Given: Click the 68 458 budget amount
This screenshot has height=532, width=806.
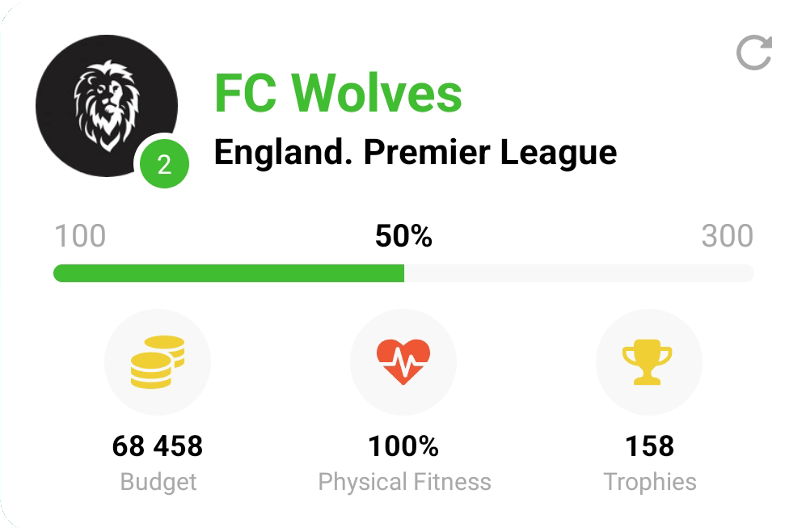Looking at the screenshot, I should coord(158,445).
